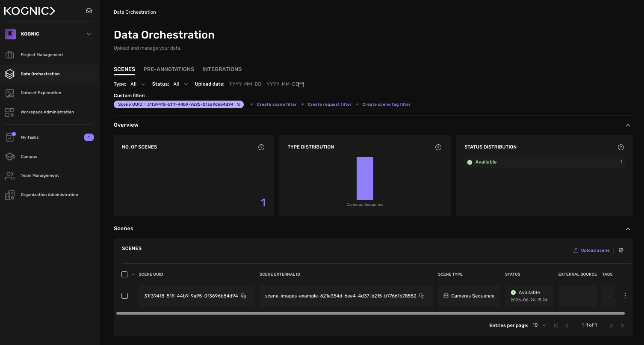
Task: Click the Available status distribution row
Action: point(545,162)
